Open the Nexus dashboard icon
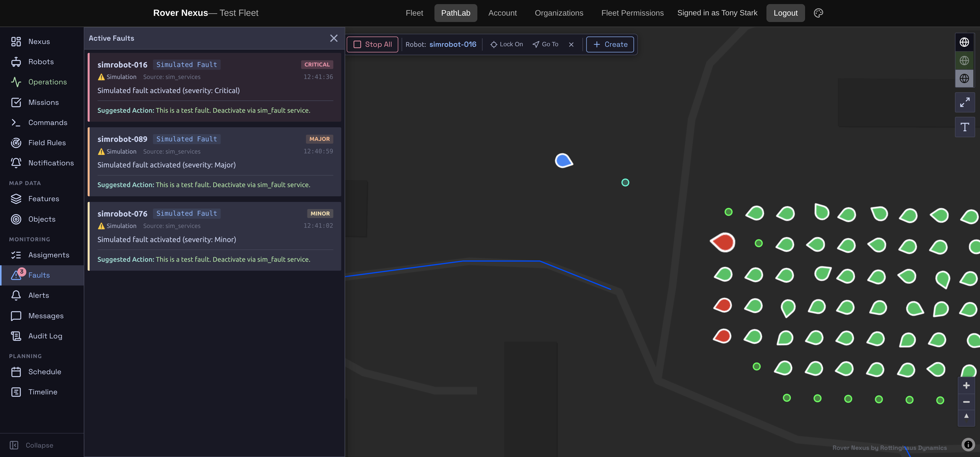 [x=16, y=41]
